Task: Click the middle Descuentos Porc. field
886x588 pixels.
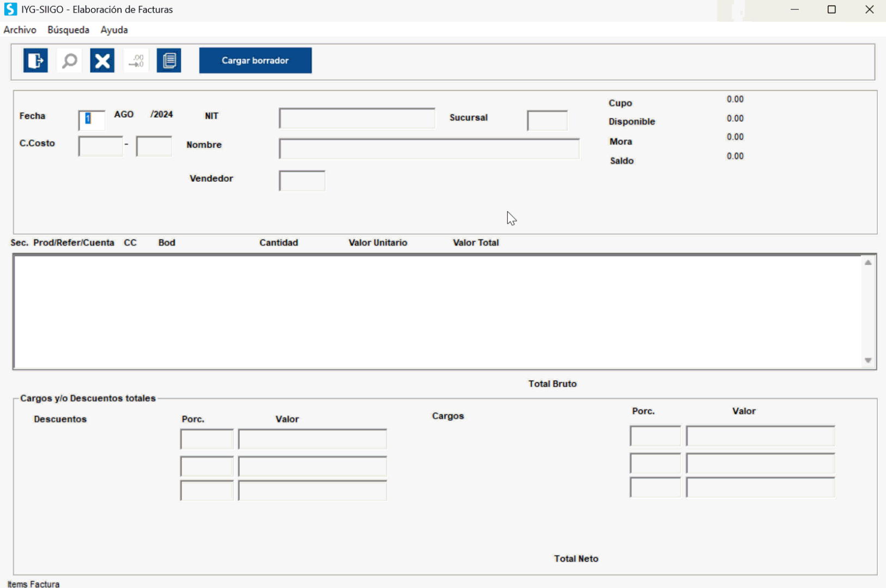Action: point(207,467)
